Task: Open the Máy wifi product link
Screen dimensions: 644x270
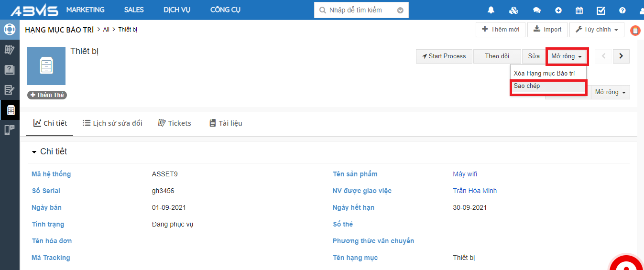Action: 465,174
